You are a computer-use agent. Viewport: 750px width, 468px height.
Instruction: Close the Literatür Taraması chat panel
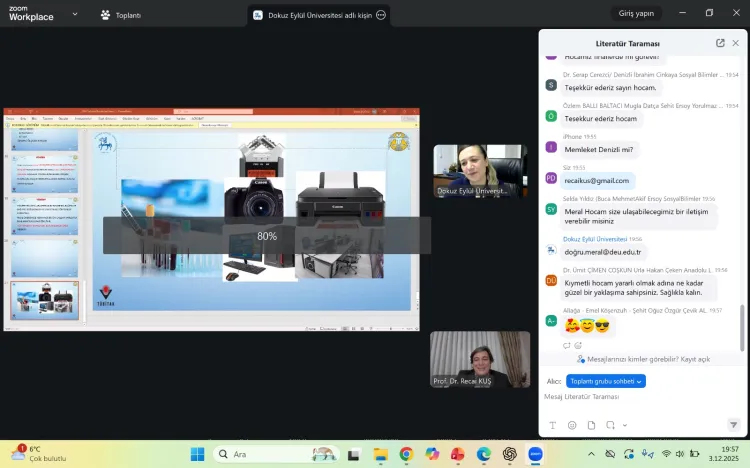(x=735, y=43)
